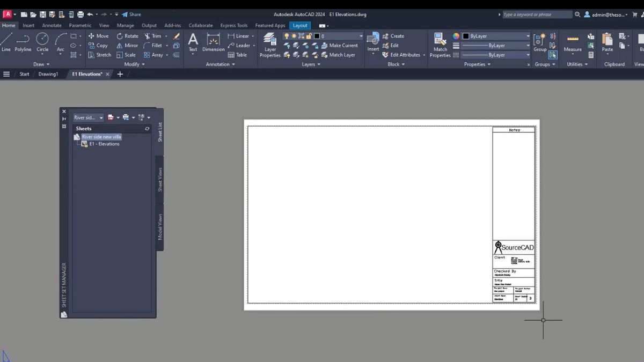
Task: Switch to the Parametric tab
Action: point(80,25)
